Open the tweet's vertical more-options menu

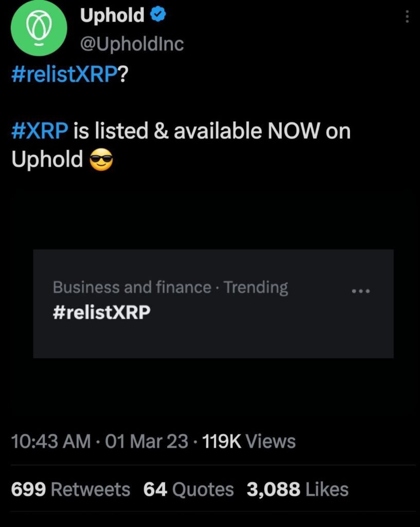point(407,17)
